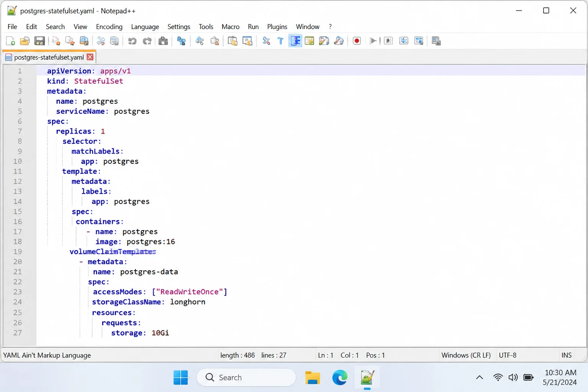Image resolution: width=588 pixels, height=392 pixels.
Task: Start macro recording with the red circle icon
Action: pos(357,41)
